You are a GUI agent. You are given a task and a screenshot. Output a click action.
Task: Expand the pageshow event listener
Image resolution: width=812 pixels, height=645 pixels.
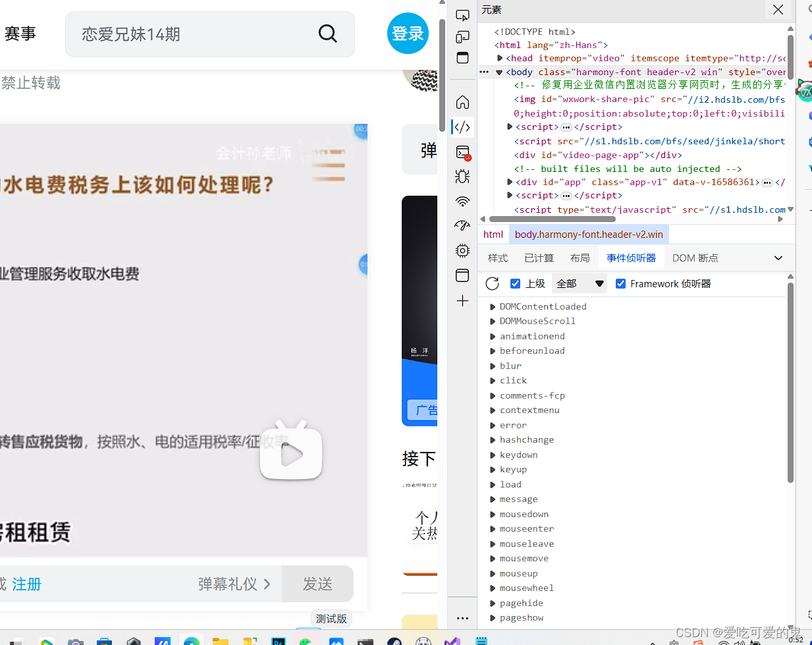[x=493, y=617]
